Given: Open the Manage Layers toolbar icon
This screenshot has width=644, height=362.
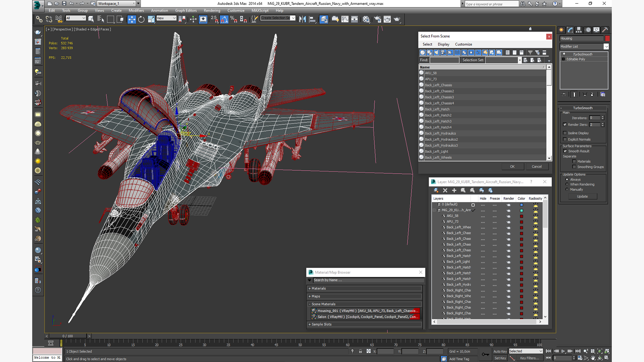Looking at the screenshot, I should point(324,19).
